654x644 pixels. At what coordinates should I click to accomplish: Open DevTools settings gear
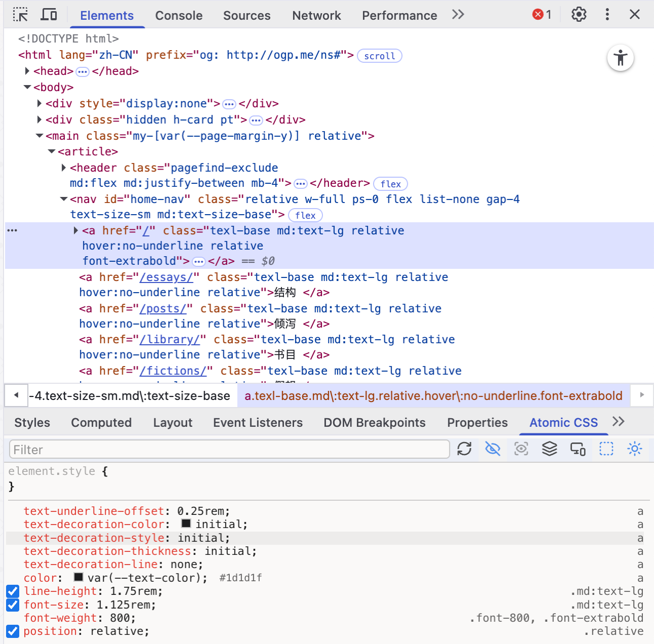(x=579, y=15)
